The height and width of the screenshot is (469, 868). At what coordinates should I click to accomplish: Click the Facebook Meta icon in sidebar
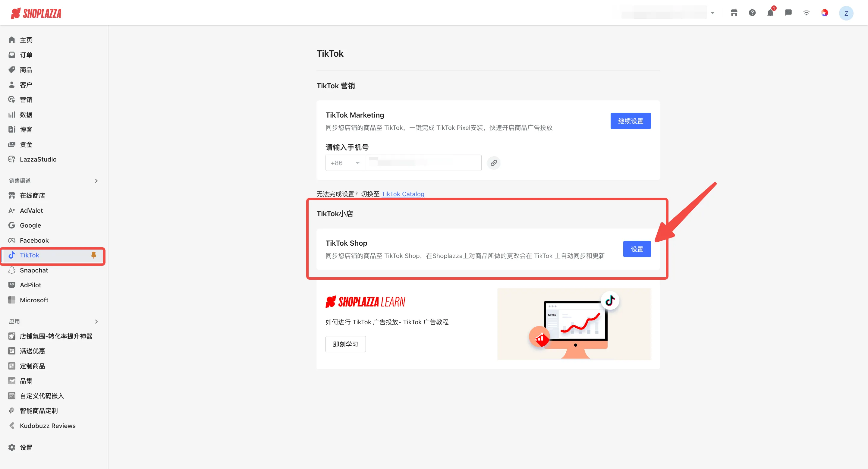tap(12, 240)
